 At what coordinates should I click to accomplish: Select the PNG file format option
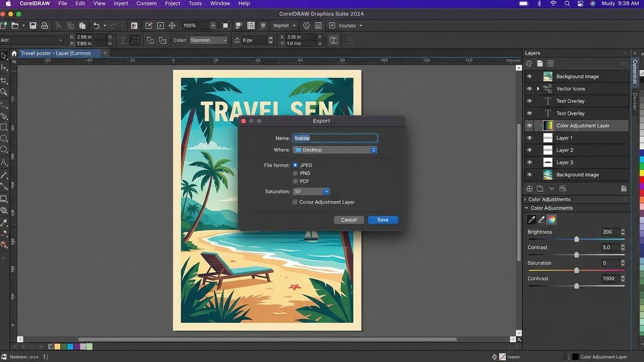pyautogui.click(x=295, y=173)
